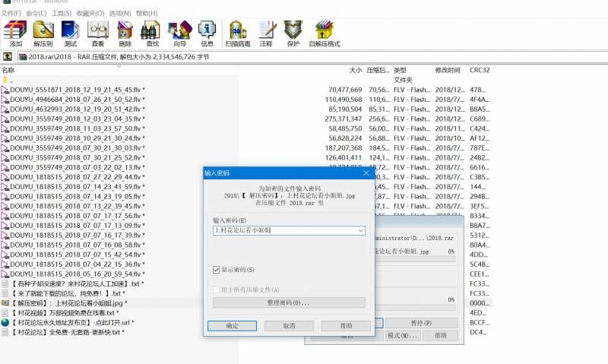
Task: Sort the list by the 大小 column header
Action: click(x=355, y=70)
